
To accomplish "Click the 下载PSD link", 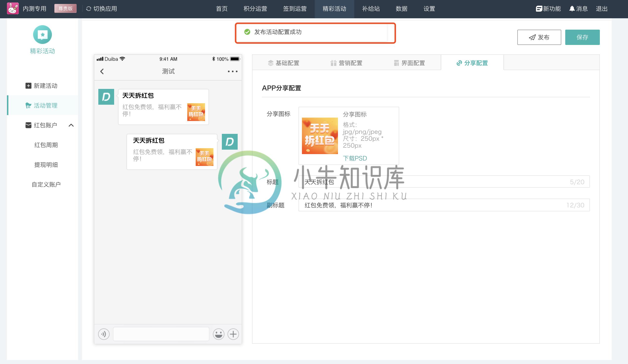I will (355, 159).
